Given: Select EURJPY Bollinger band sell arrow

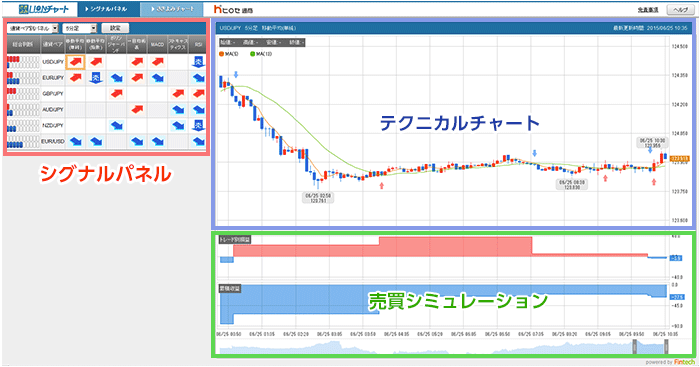Looking at the screenshot, I should (x=117, y=78).
